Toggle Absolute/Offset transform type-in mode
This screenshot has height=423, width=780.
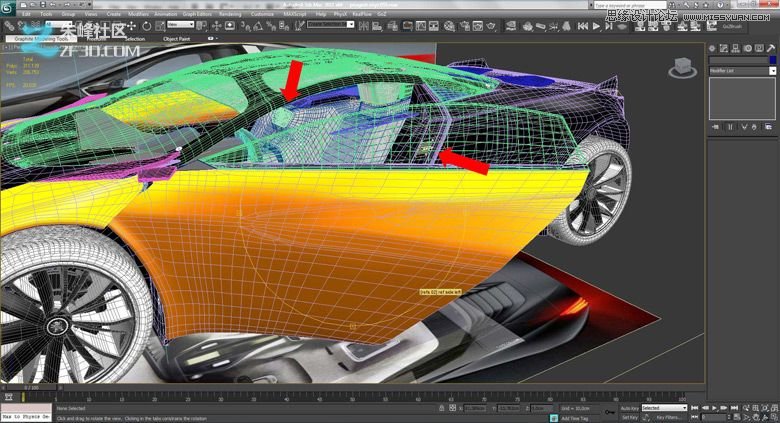point(452,408)
